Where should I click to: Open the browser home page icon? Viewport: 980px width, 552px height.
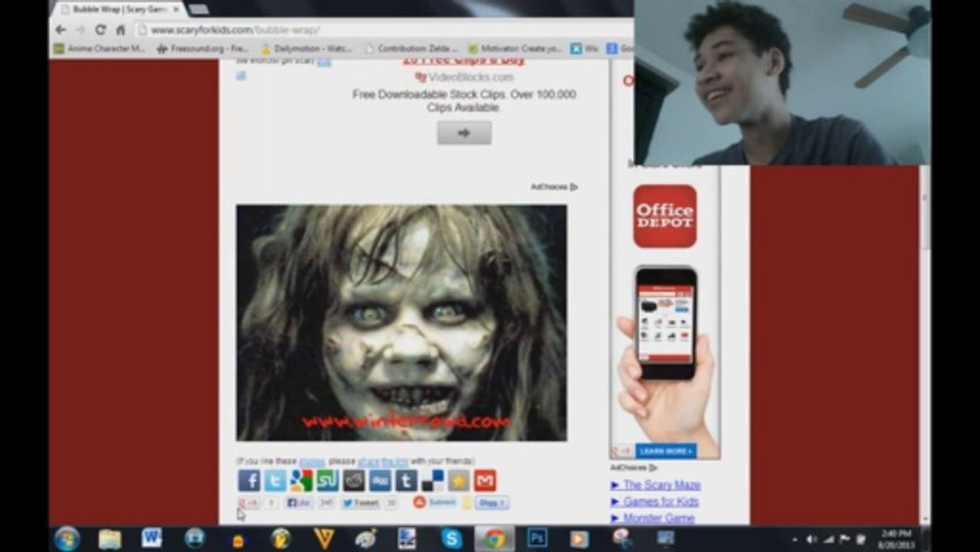(x=120, y=30)
